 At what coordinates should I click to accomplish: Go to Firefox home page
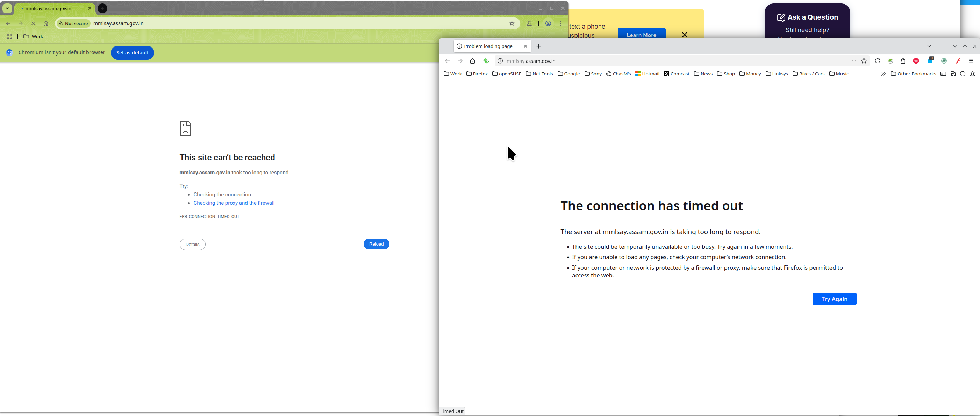(472, 61)
